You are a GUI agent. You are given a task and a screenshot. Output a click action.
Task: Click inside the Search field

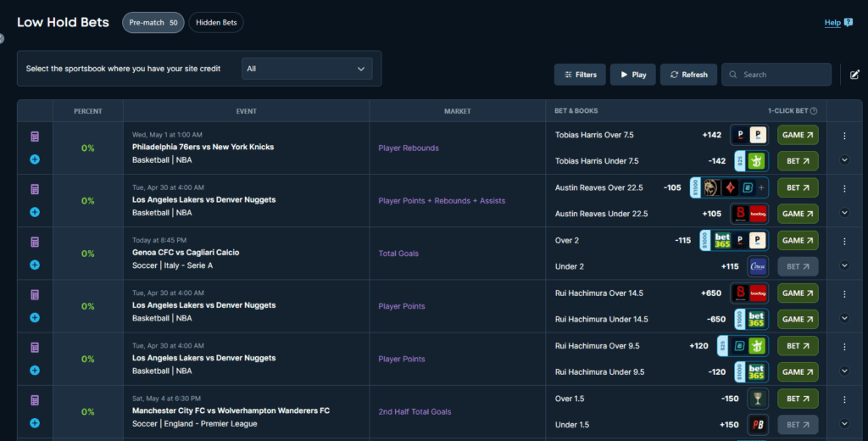pos(776,75)
